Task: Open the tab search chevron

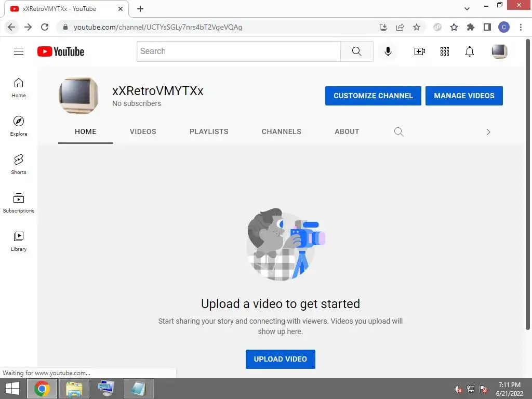Action: pyautogui.click(x=467, y=9)
